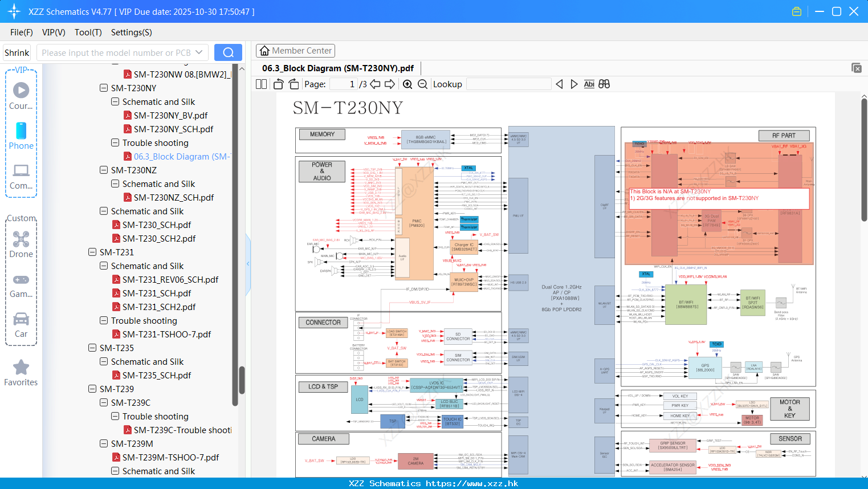Screen dimensions: 868x489
Task: Collapse the SM-T239M tree node
Action: [x=104, y=443]
